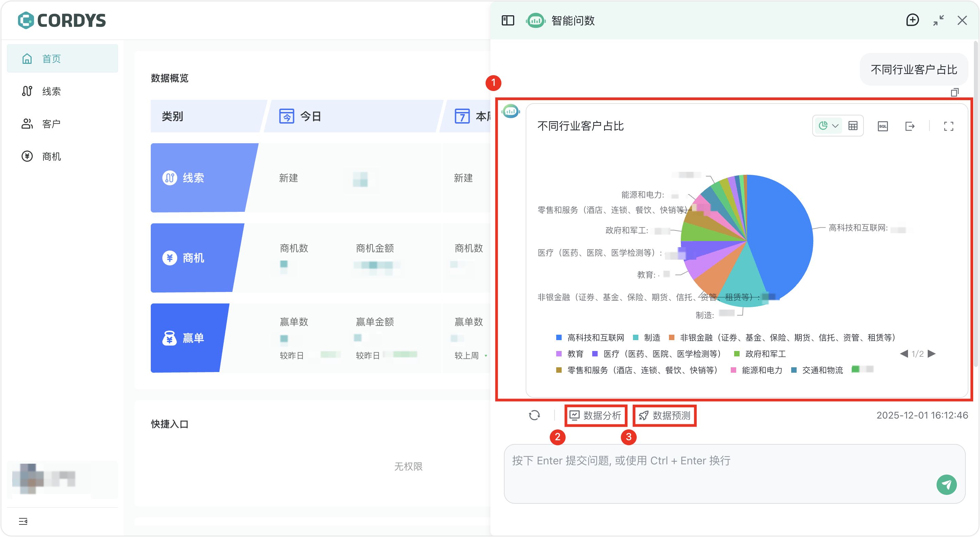
Task: Expand the left sidebar collapse control
Action: click(x=23, y=521)
